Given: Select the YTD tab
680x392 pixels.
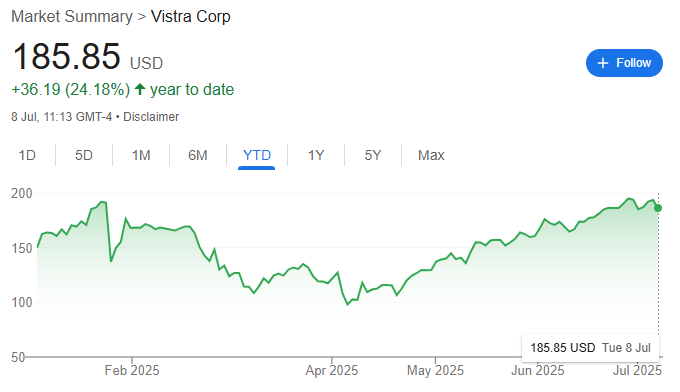Looking at the screenshot, I should 257,155.
